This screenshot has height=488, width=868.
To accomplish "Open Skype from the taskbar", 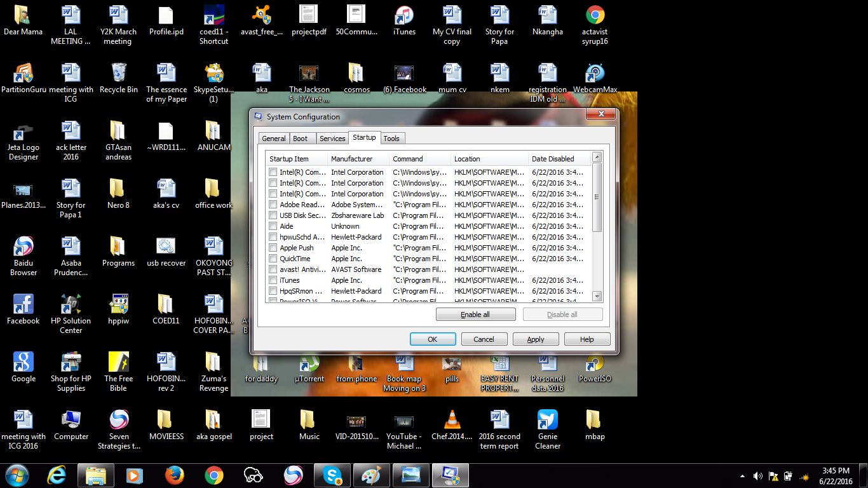I will coord(332,475).
